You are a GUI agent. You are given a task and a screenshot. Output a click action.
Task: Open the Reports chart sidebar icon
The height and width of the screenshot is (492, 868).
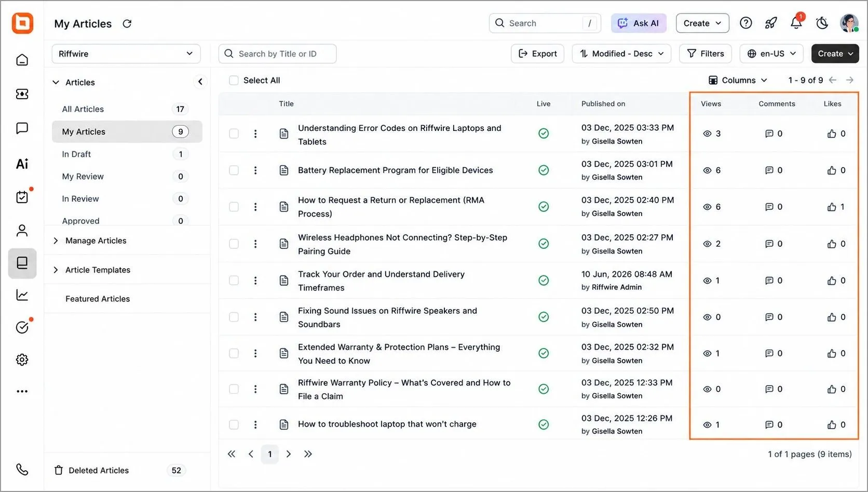(x=22, y=295)
